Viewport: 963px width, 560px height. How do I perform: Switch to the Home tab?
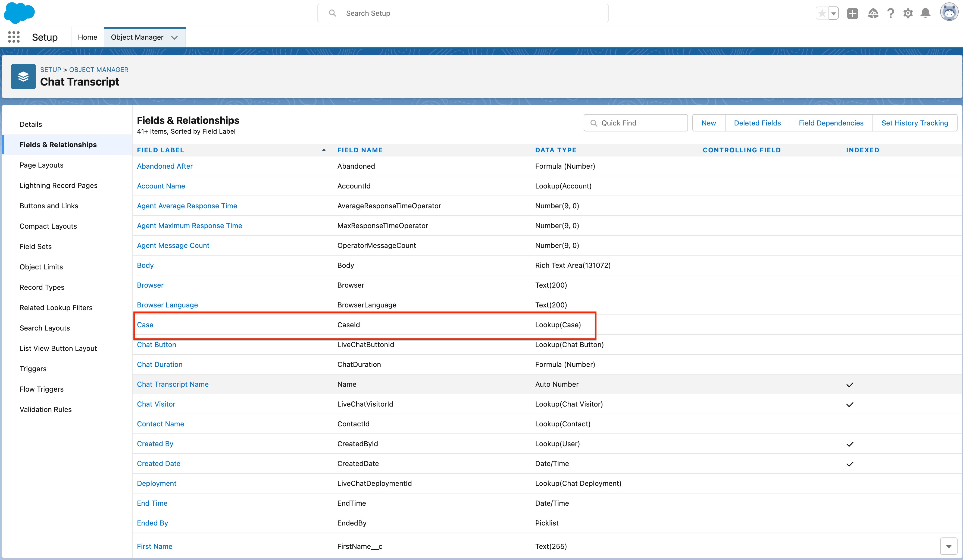click(87, 37)
